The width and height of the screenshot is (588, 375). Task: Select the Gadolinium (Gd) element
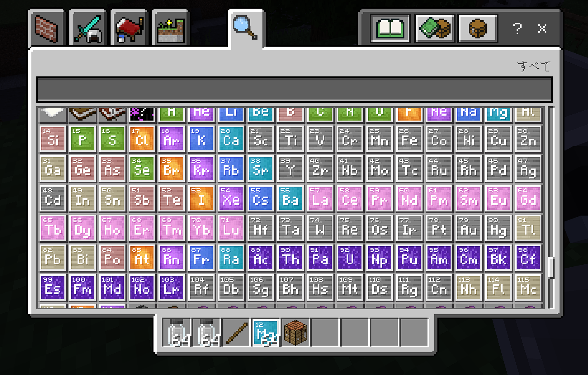[x=528, y=198]
